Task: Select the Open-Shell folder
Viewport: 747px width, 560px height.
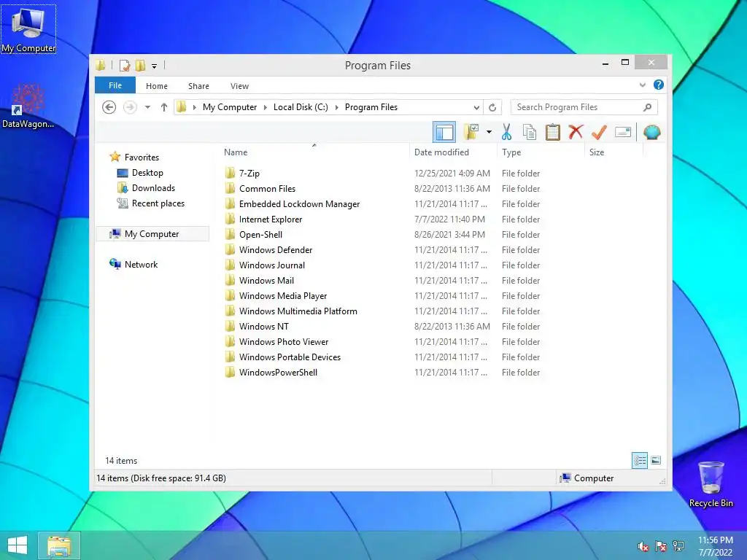Action: [x=260, y=234]
